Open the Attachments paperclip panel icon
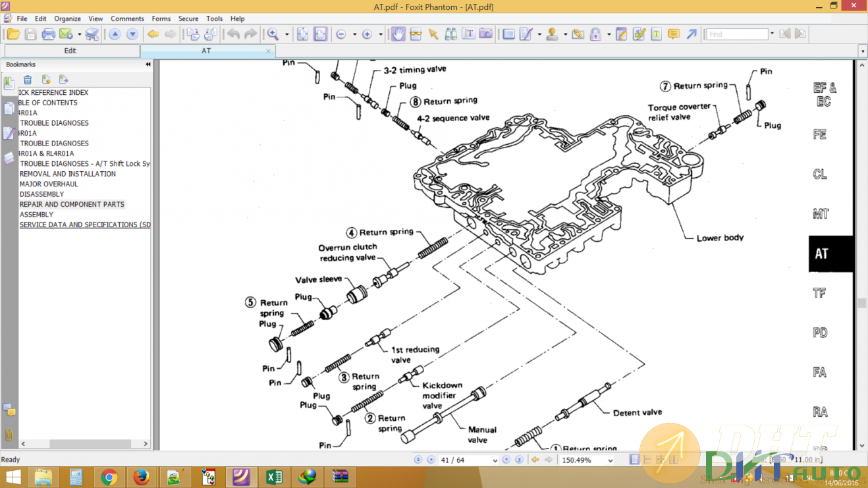Screen dimensions: 868x488 point(9,435)
